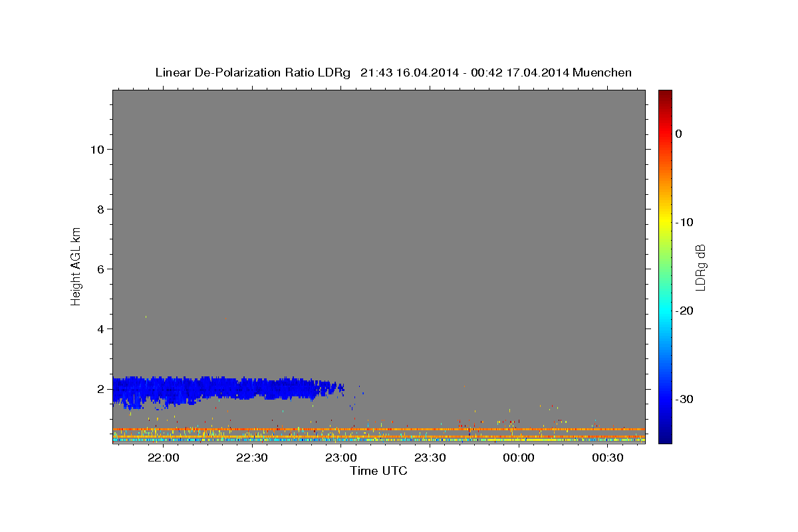Screen dimensions: 798x532
Task: Click the 6 km height label
Action: pos(100,269)
